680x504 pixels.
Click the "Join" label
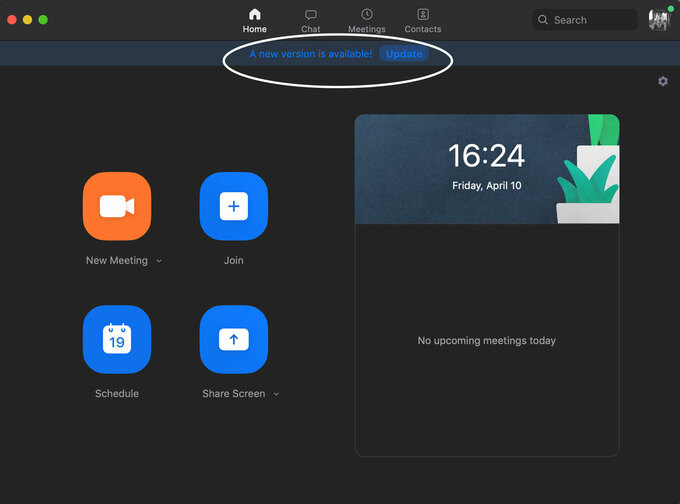coord(234,260)
